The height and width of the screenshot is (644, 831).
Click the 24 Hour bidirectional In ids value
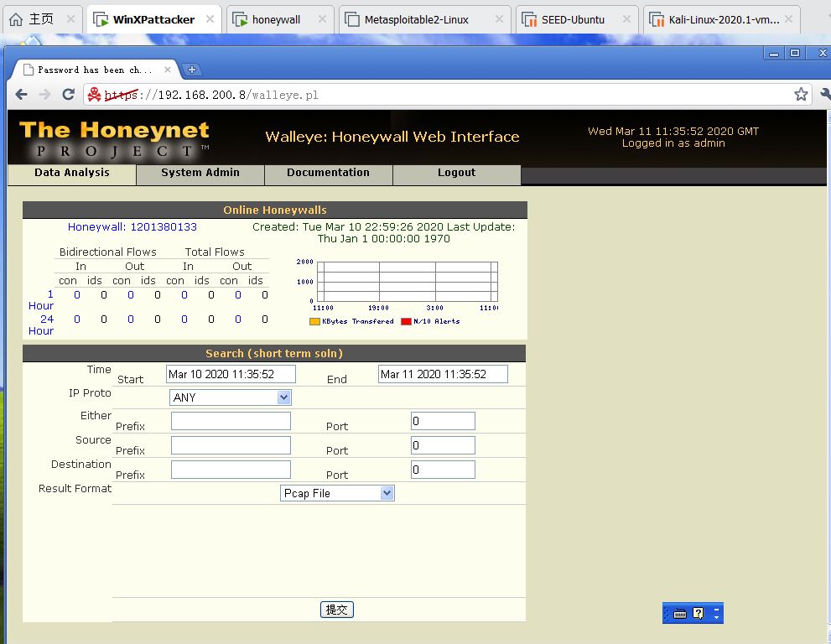coord(104,319)
